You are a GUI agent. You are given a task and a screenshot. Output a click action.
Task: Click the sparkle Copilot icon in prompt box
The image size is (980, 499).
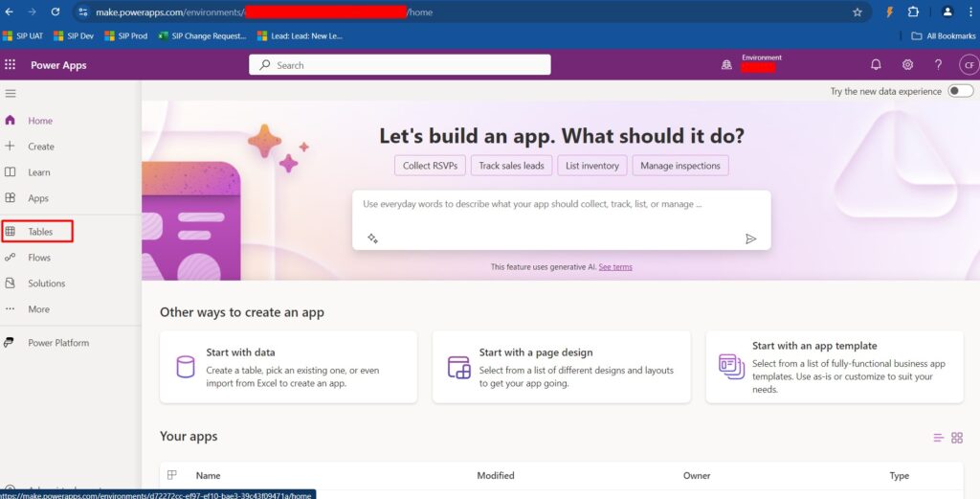click(372, 238)
